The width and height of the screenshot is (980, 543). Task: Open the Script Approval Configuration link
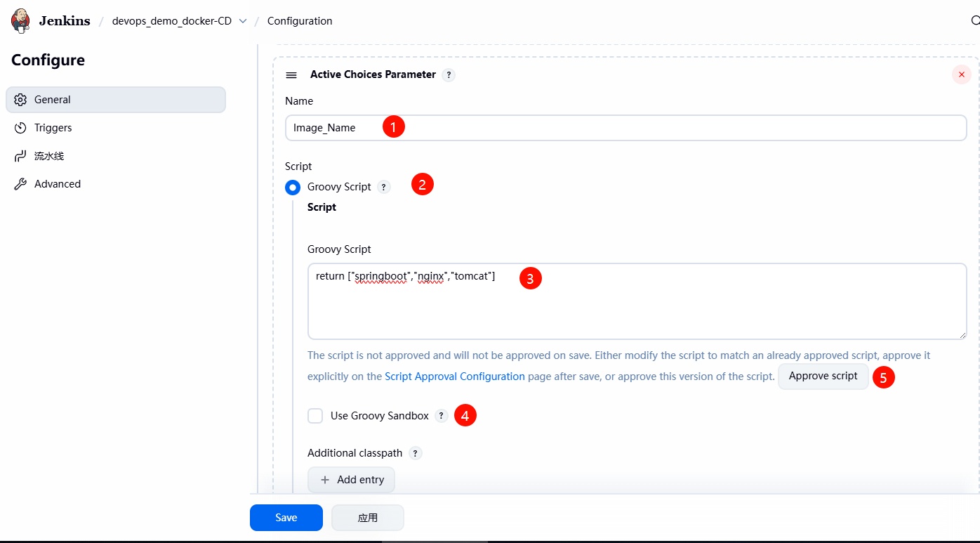(x=454, y=377)
